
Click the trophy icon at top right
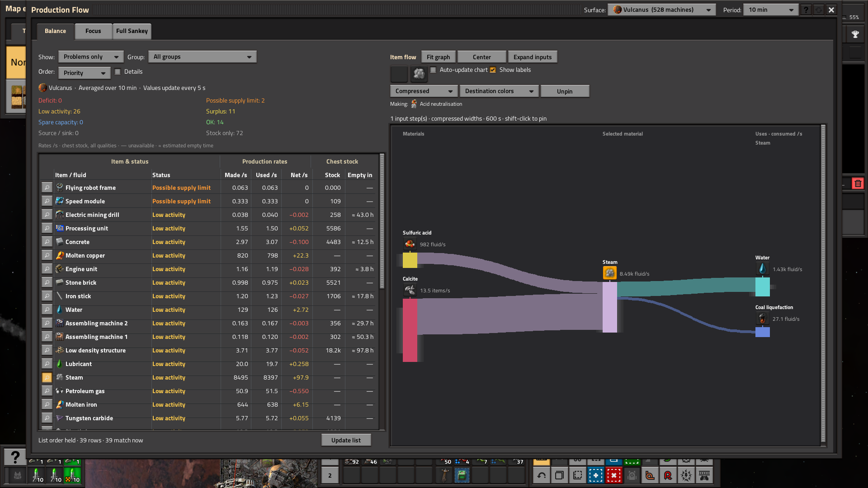coord(855,34)
